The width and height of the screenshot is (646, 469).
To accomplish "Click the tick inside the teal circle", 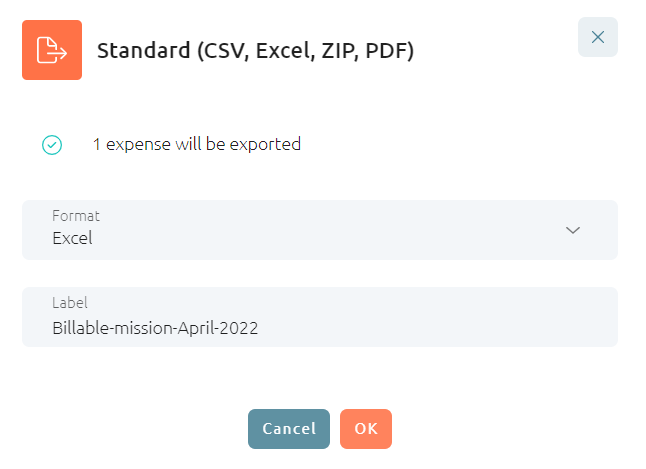I will pos(52,145).
